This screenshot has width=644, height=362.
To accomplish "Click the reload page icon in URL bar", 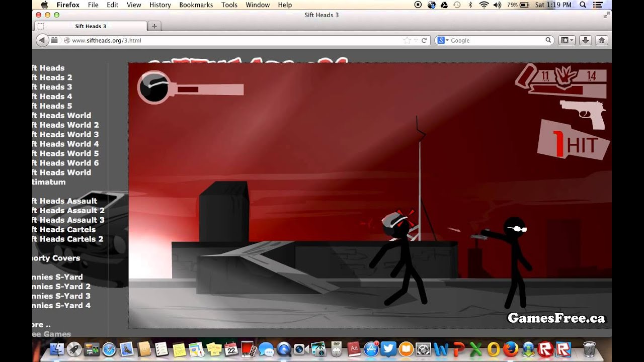I will 424,40.
